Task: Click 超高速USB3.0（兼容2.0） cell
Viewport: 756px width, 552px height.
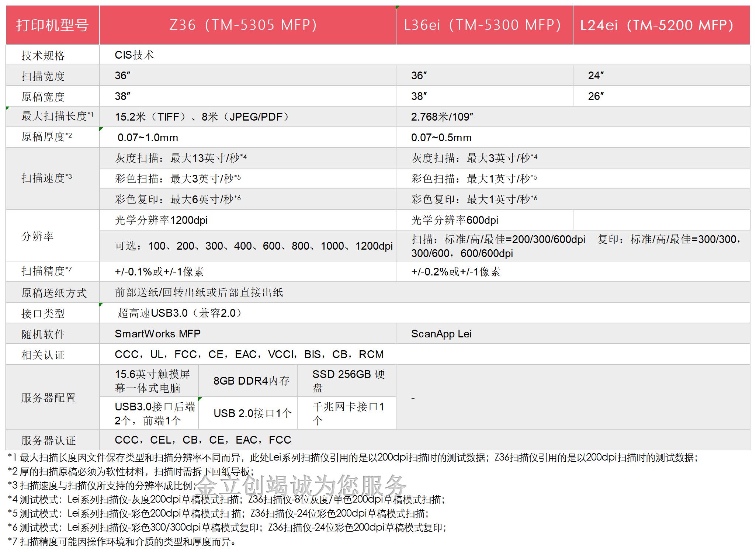Action: pyautogui.click(x=425, y=313)
